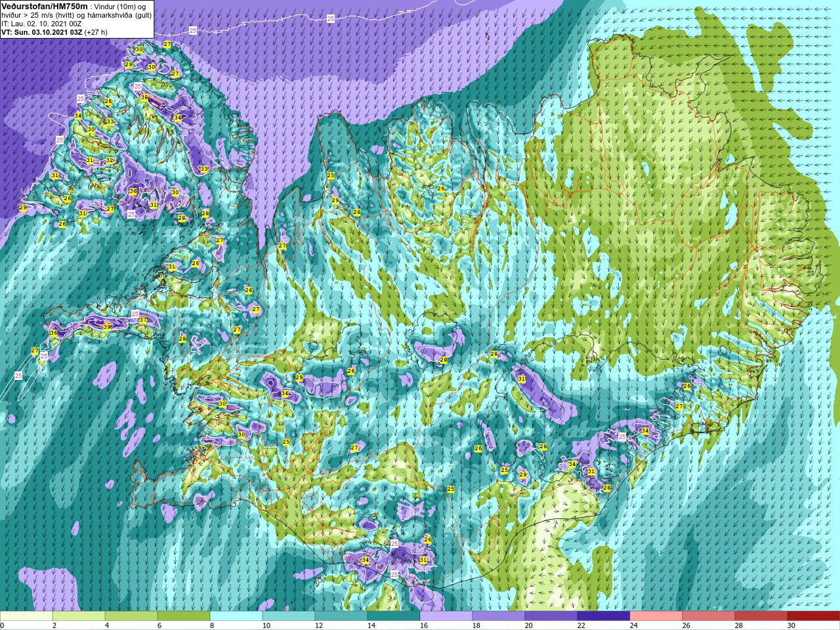
Task: Click the "2" tick on the color scale
Action: (55, 626)
